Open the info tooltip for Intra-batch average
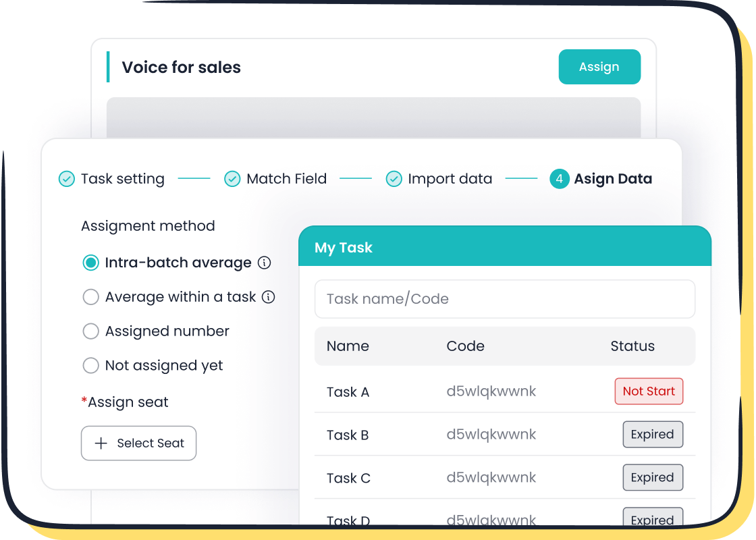The image size is (756, 540). pos(266,263)
